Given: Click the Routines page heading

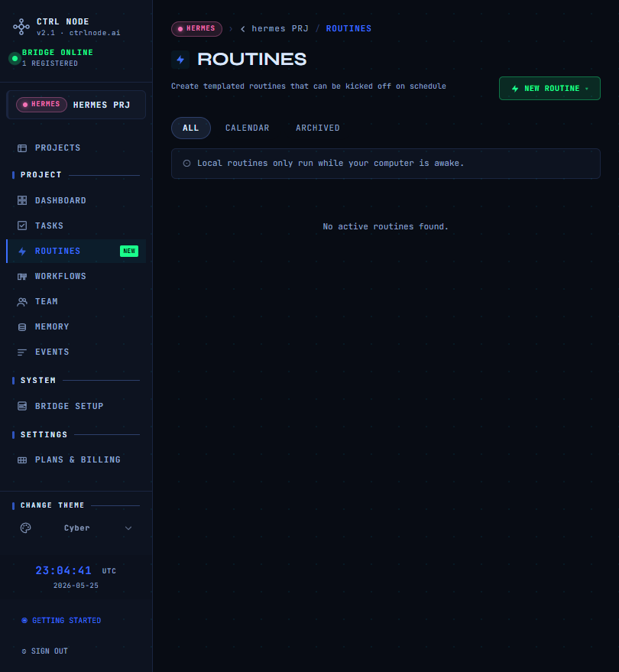Looking at the screenshot, I should click(252, 60).
